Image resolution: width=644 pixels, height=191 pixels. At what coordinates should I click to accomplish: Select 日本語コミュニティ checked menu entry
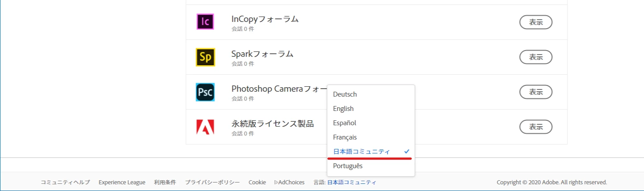(371, 152)
